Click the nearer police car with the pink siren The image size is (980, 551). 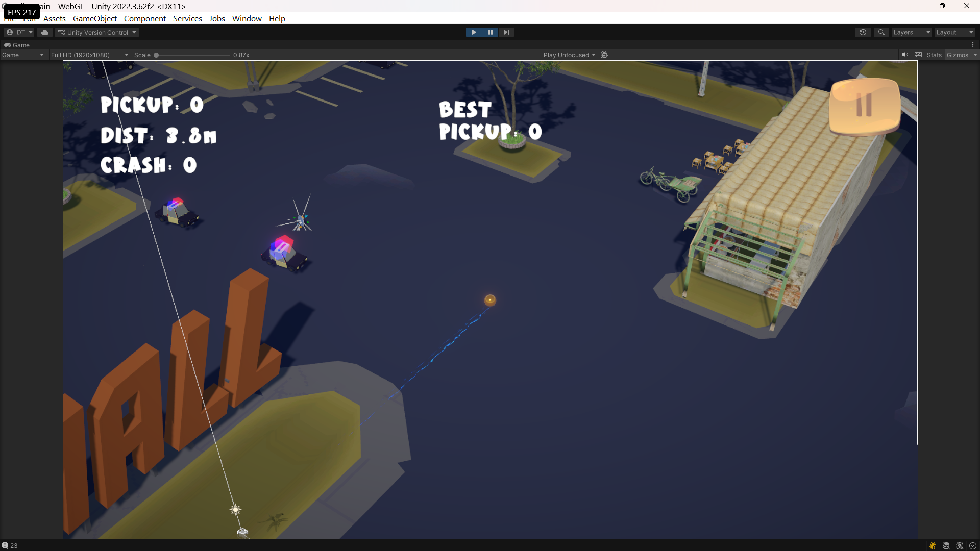pyautogui.click(x=285, y=254)
